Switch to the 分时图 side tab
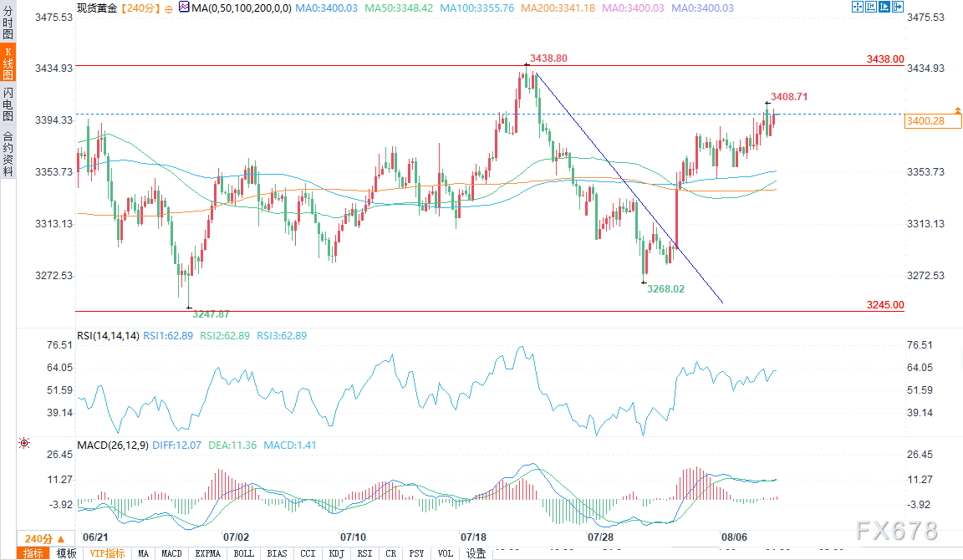963x560 pixels. 8,23
